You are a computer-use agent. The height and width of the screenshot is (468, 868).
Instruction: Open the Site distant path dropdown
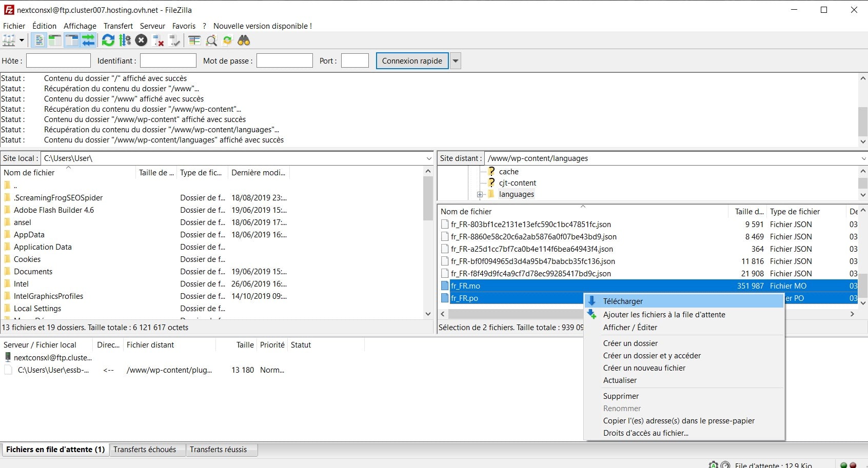(x=863, y=158)
